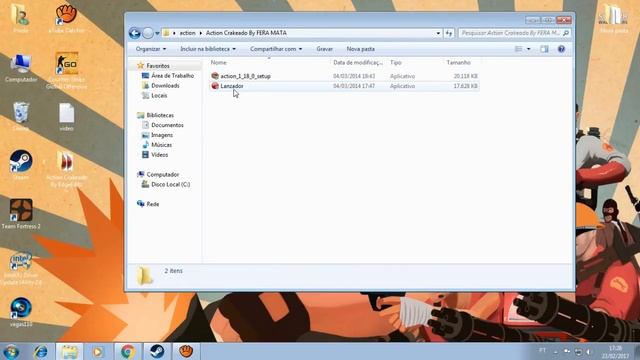
Task: Select 'Action Crakeado By FERA MATA' breadcrumb
Action: click(246, 33)
